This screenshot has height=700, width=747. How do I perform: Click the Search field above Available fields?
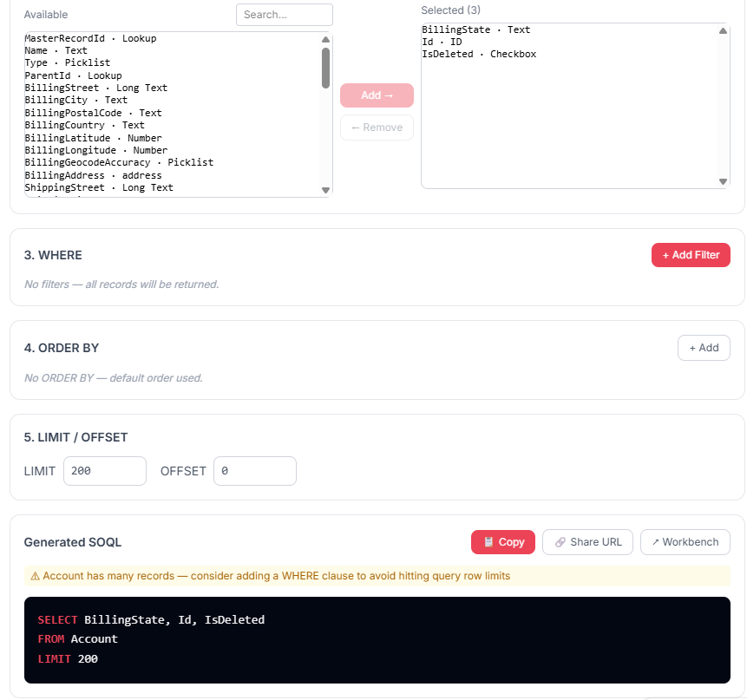coord(284,15)
